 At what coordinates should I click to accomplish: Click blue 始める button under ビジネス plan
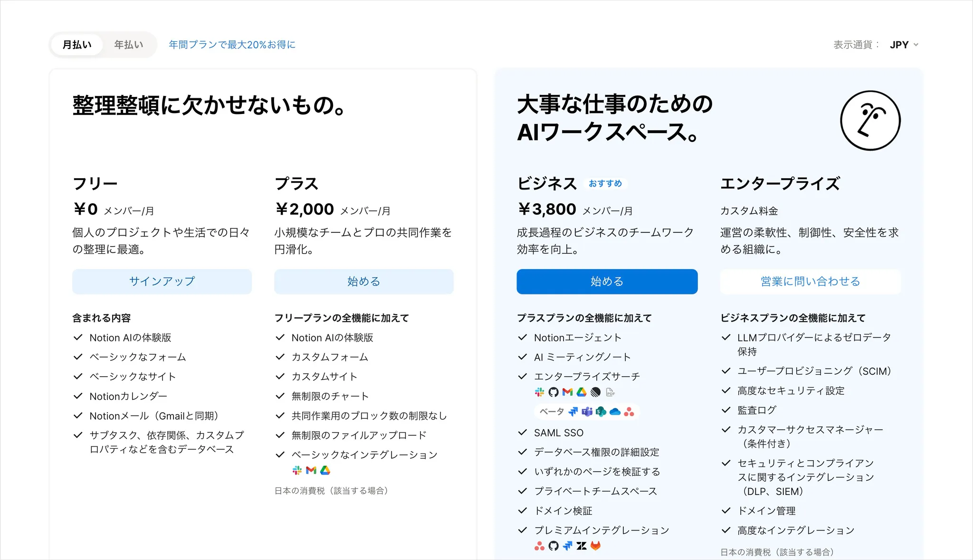click(x=607, y=282)
